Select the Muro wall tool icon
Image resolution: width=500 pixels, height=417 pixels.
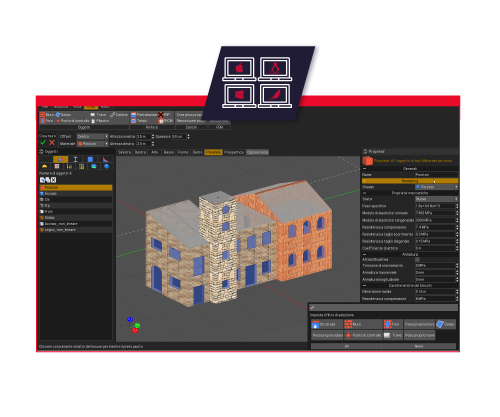tap(43, 115)
